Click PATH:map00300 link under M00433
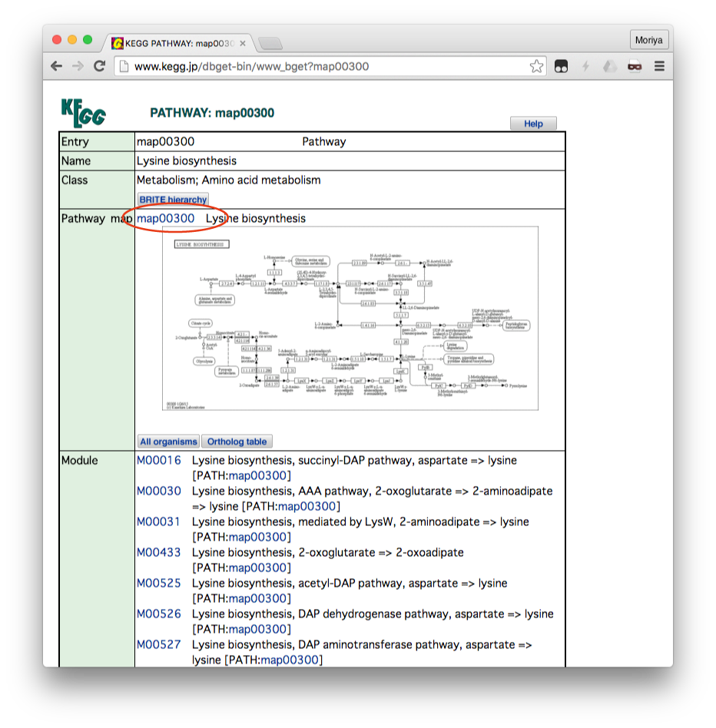The height and width of the screenshot is (728, 716). [257, 568]
